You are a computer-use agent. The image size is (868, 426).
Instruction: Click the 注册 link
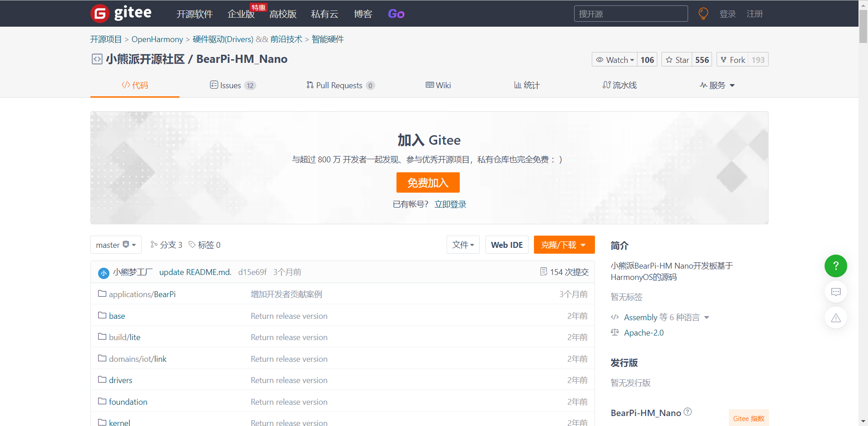click(755, 14)
